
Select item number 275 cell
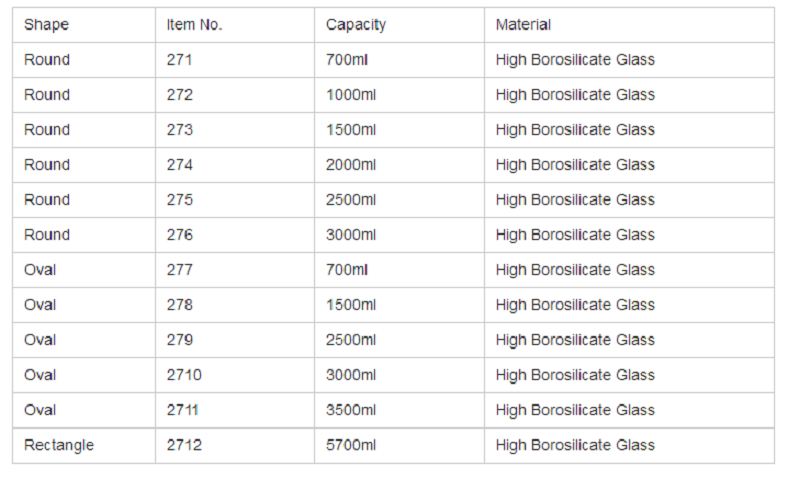point(180,200)
